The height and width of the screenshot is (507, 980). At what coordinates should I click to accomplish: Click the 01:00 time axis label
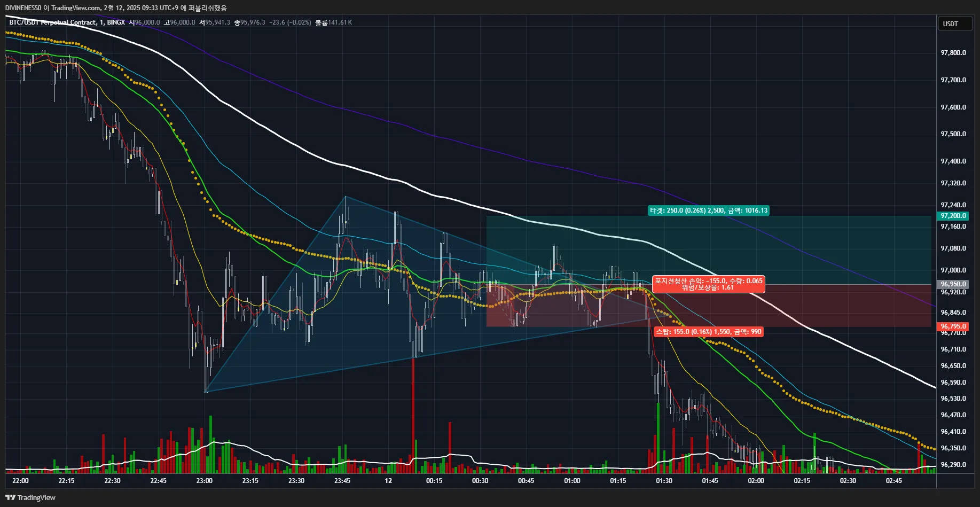572,481
